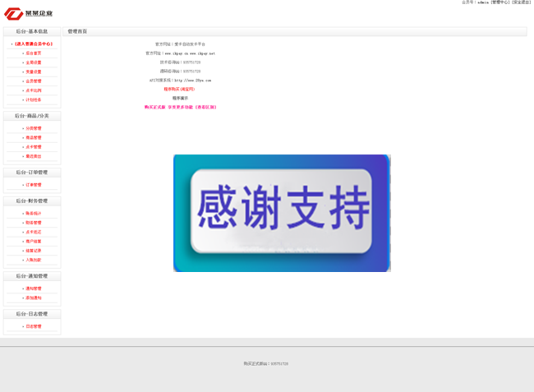This screenshot has width=534, height=392.
Task: Open 点卡比例 in the sidebar
Action: 34,90
